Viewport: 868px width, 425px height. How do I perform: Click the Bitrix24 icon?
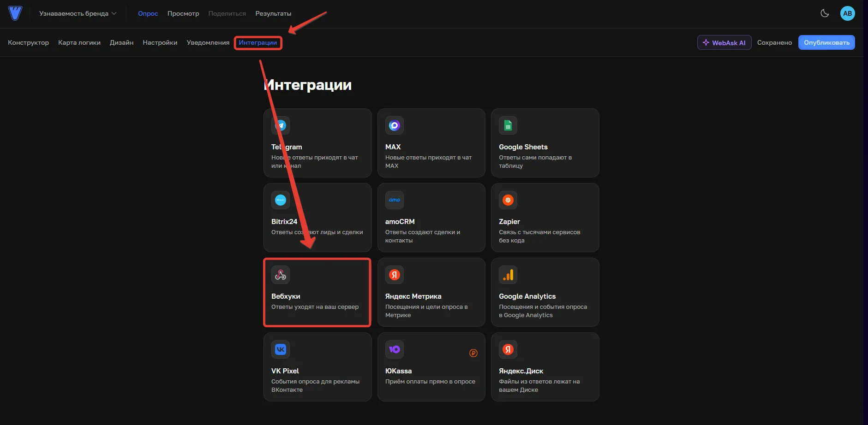(281, 200)
